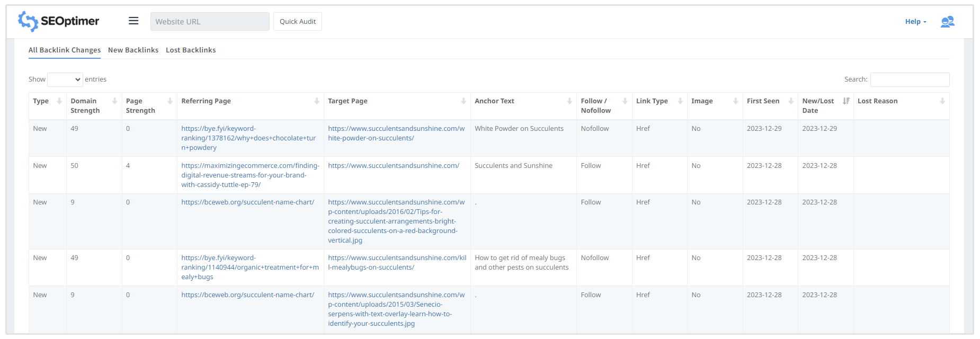Viewport: 980px width, 339px height.
Task: Open the user account icon
Action: (947, 22)
